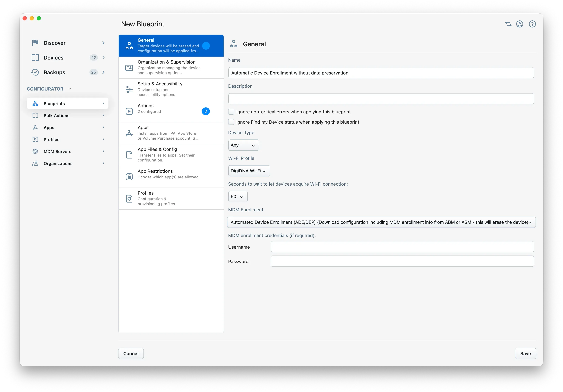Select Setup & Accessibility section
The height and width of the screenshot is (392, 563).
click(x=171, y=89)
